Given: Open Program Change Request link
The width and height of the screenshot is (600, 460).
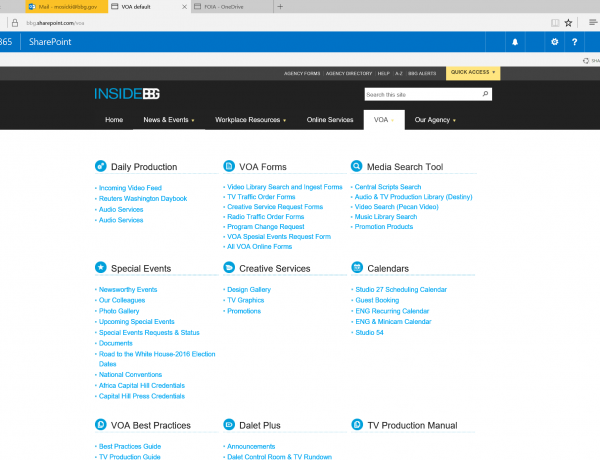Looking at the screenshot, I should point(266,227).
